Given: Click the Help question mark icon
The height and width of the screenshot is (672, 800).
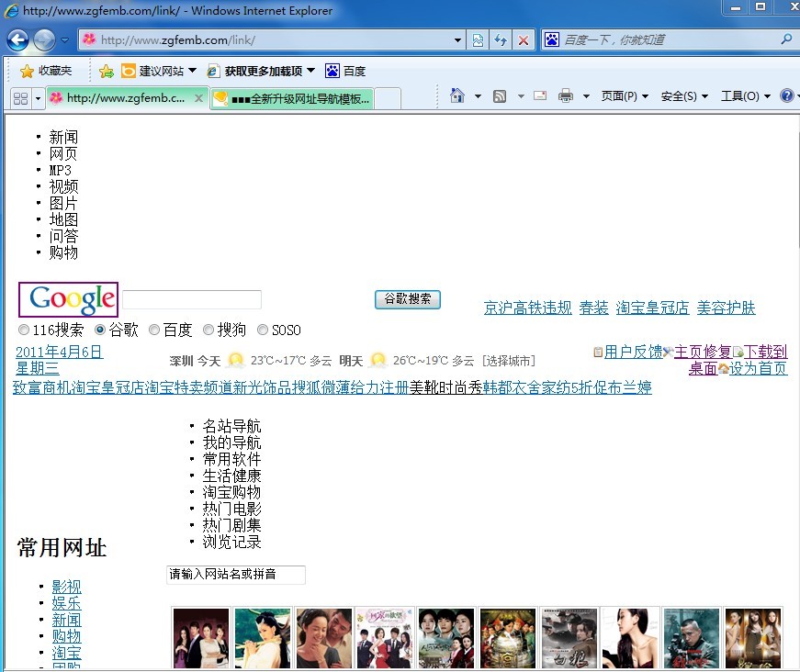Looking at the screenshot, I should click(787, 95).
